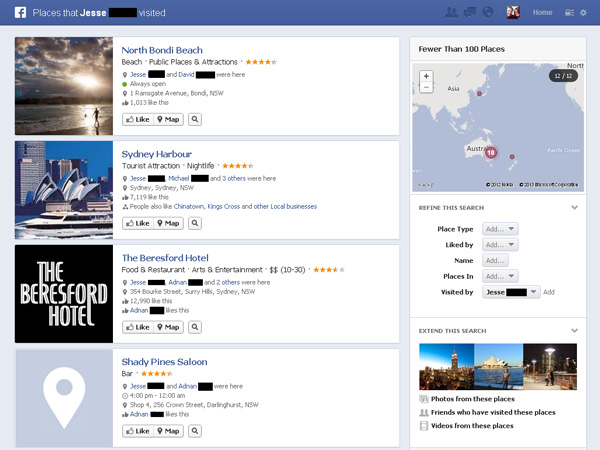Click search icon for The Beresford Hotel
600x450 pixels.
195,327
